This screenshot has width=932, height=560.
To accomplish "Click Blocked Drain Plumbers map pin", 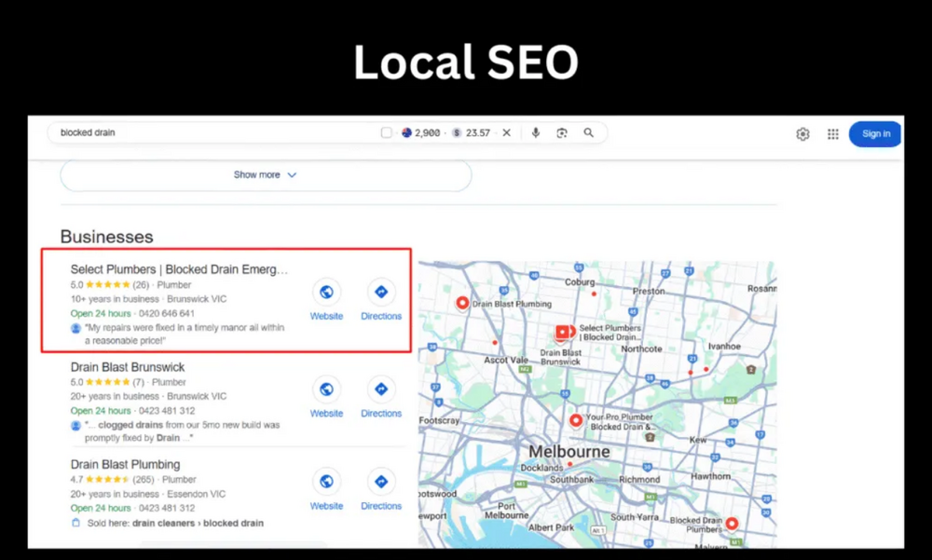I will pos(732,524).
